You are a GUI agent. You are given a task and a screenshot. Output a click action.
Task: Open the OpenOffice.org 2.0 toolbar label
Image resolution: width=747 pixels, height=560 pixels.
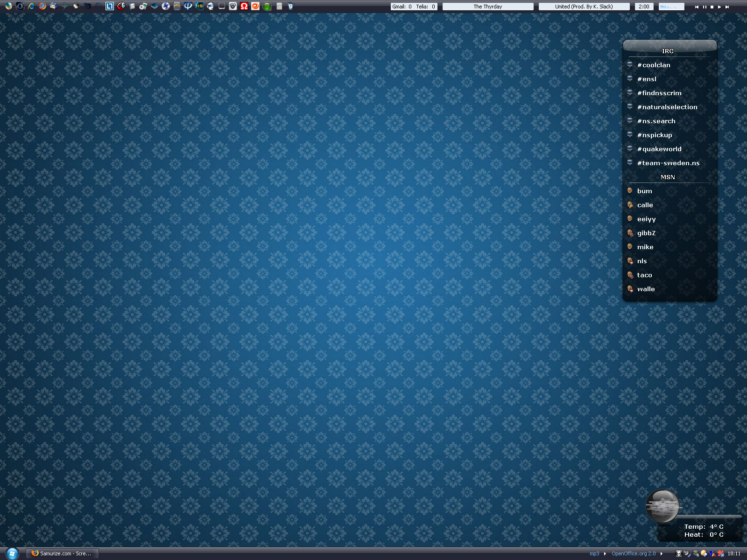pos(634,553)
